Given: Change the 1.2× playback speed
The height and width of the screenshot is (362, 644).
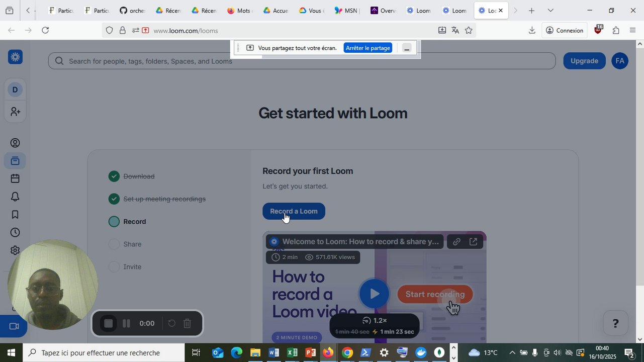Looking at the screenshot, I should (375, 320).
